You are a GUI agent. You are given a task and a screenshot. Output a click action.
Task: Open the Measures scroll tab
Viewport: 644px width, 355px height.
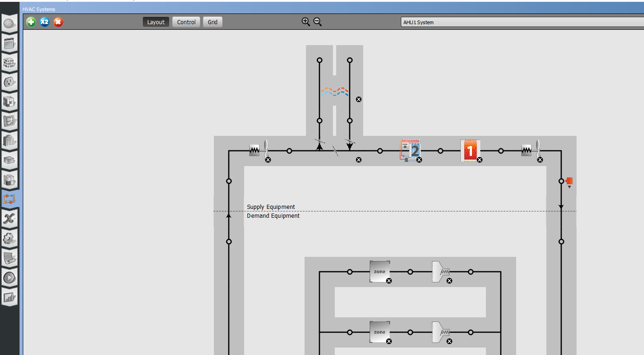[x=10, y=258]
